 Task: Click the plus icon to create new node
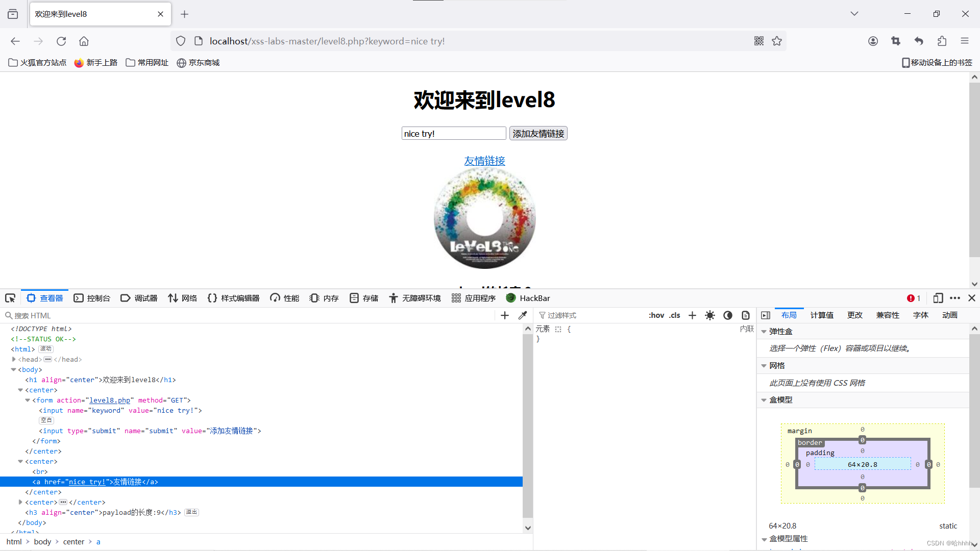504,315
